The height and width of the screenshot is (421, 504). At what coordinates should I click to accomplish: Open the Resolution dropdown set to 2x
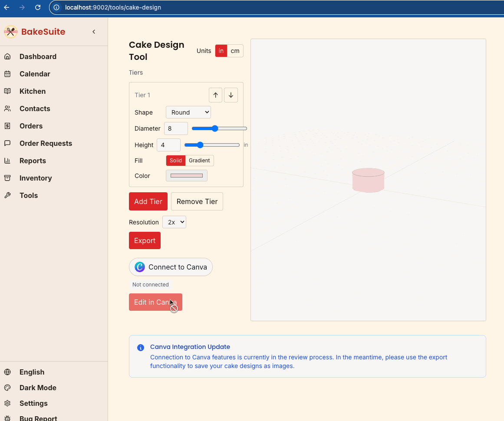point(174,222)
